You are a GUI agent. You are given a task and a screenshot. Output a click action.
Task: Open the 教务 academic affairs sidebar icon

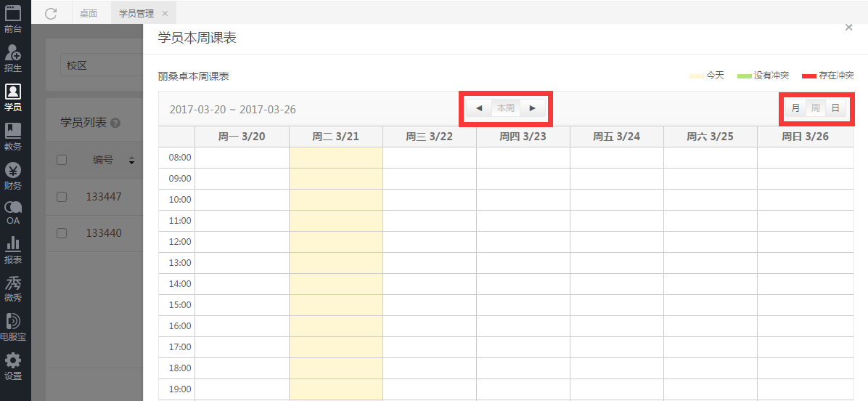click(13, 137)
